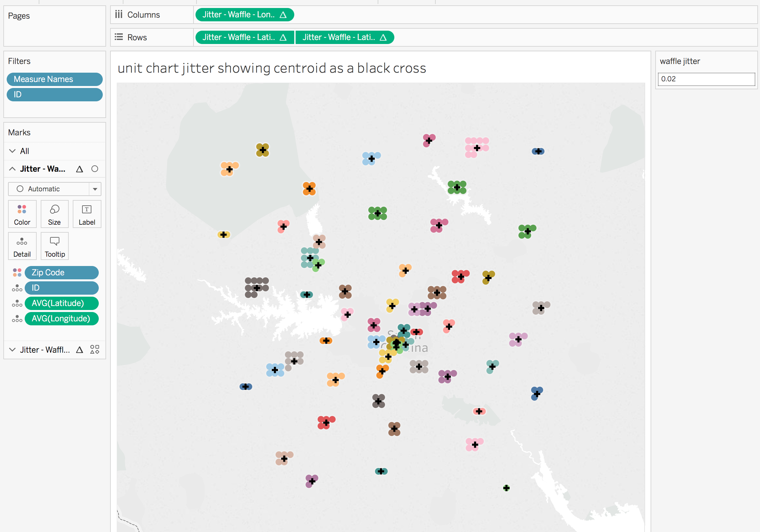760x532 pixels.
Task: Select the Zip Code pill in Marks
Action: (62, 273)
